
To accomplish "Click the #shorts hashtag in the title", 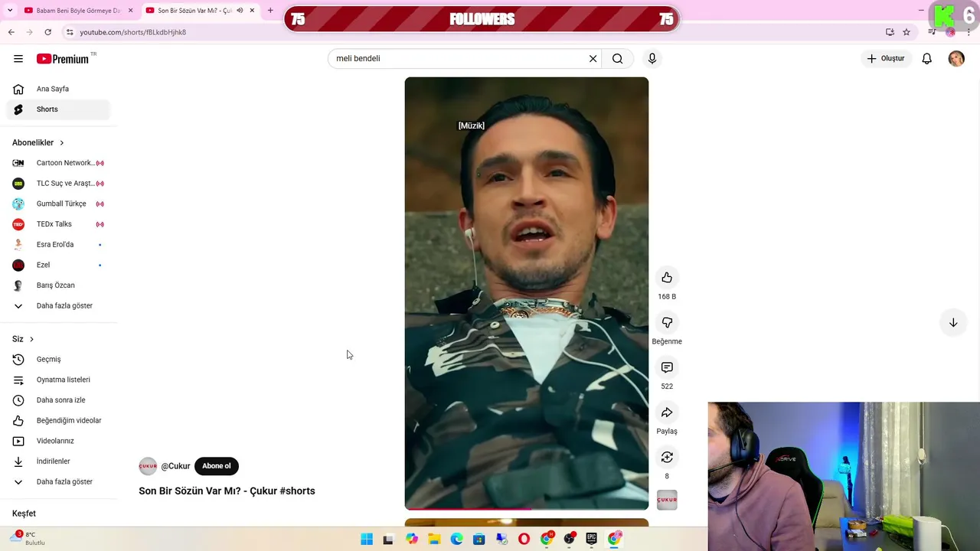I will coord(297,491).
